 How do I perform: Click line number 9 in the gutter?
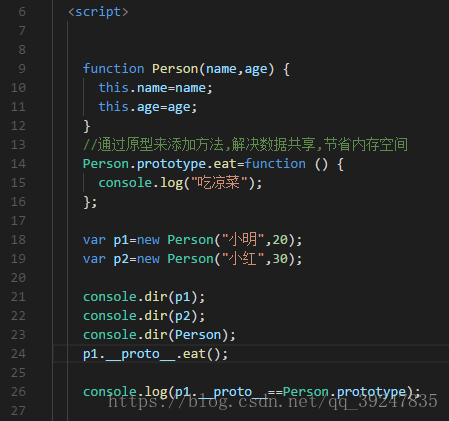click(x=22, y=69)
